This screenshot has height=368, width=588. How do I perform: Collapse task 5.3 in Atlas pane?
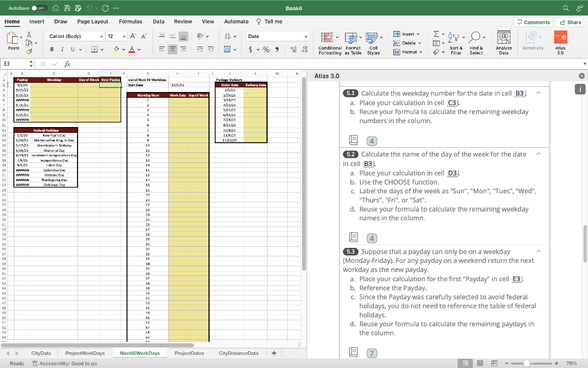[539, 251]
